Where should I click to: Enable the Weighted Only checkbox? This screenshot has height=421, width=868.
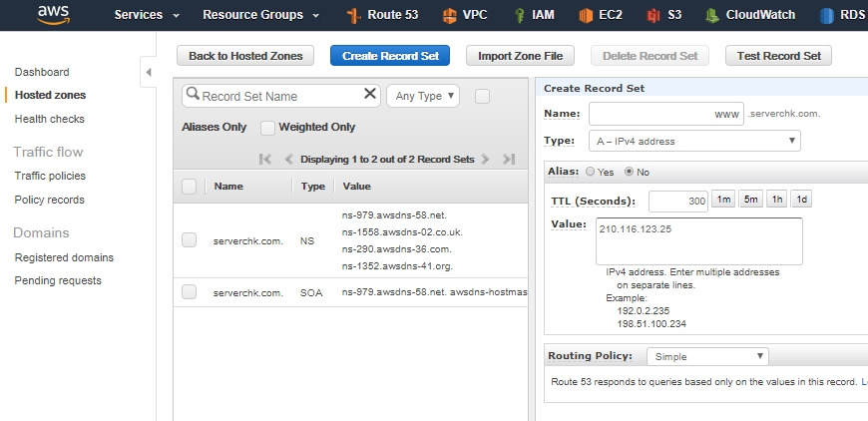tap(268, 128)
